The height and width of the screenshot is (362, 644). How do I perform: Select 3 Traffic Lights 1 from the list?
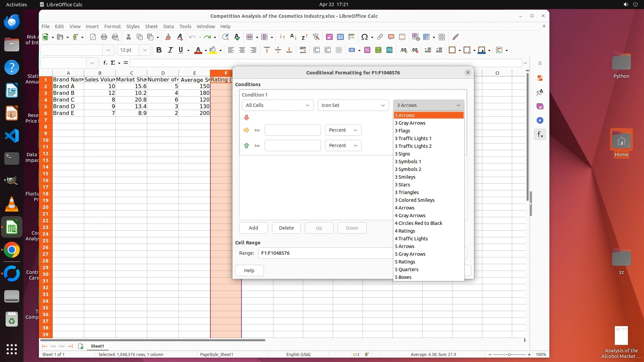(x=413, y=138)
